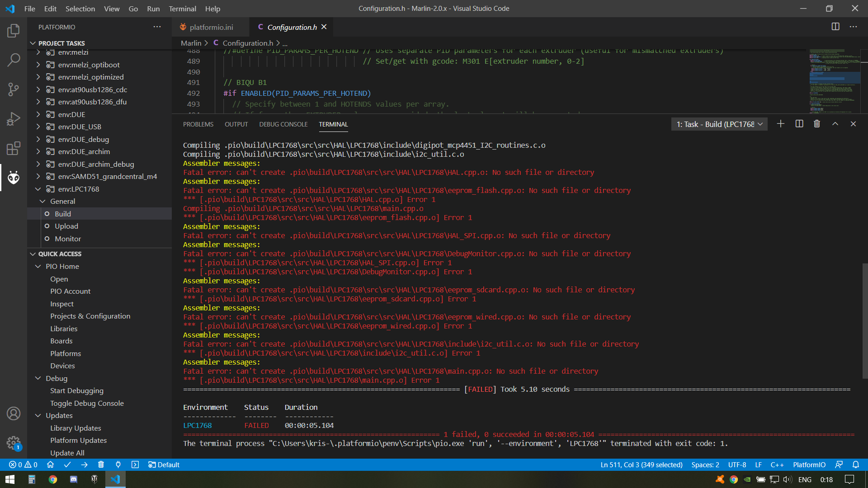Expand the env:DUE_archim_debug environment
Viewport: 868px width, 488px height.
[38, 164]
